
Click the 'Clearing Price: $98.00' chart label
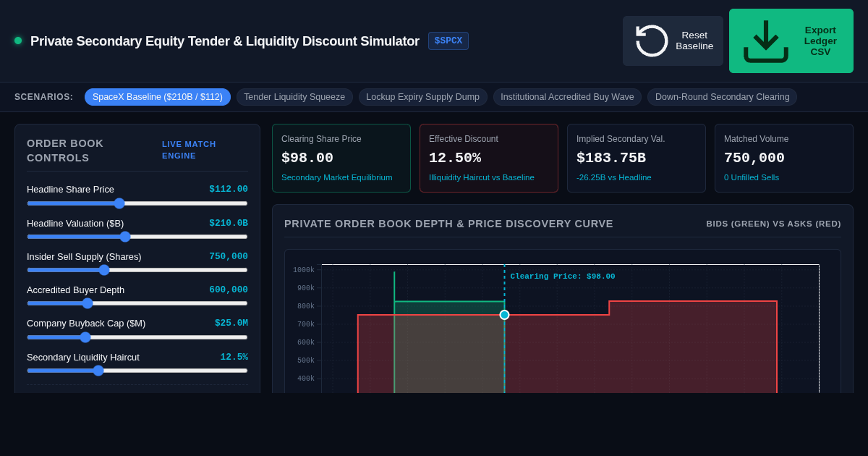[x=563, y=276]
